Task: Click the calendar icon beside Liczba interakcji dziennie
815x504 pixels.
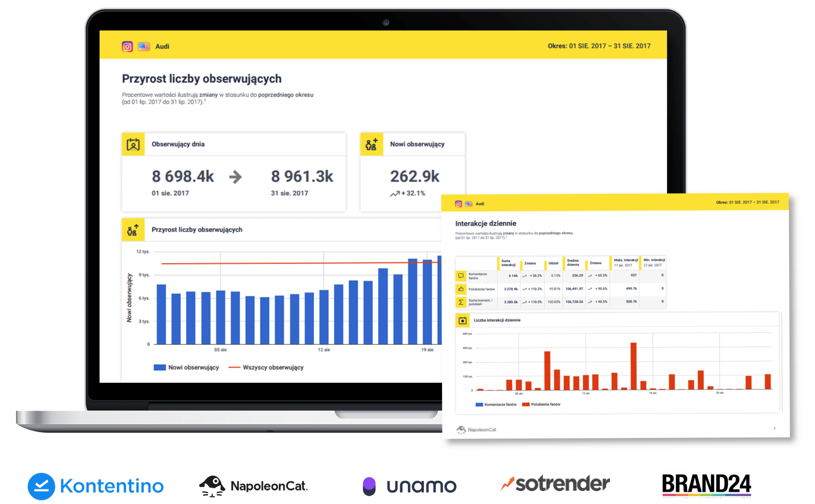Action: pos(462,320)
